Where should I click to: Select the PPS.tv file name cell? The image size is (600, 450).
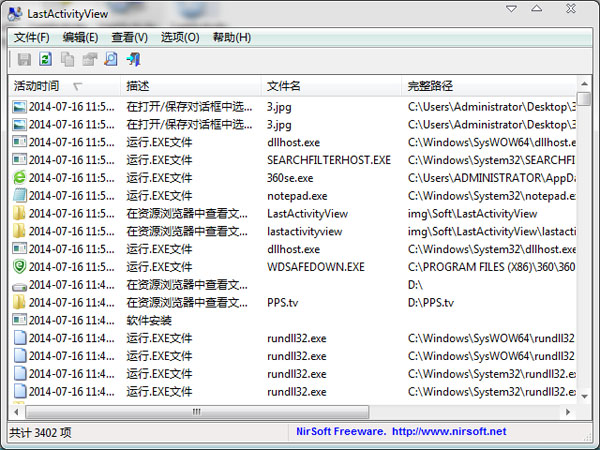tap(282, 303)
